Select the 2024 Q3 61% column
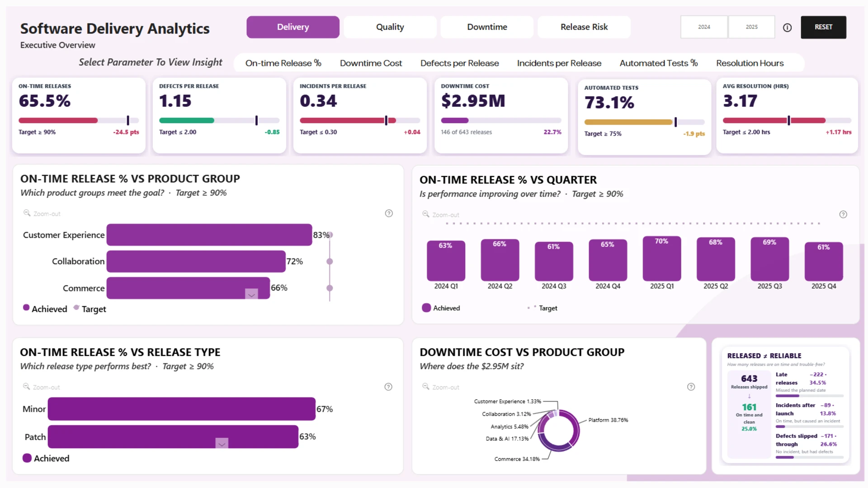The image size is (868, 488). pos(554,261)
